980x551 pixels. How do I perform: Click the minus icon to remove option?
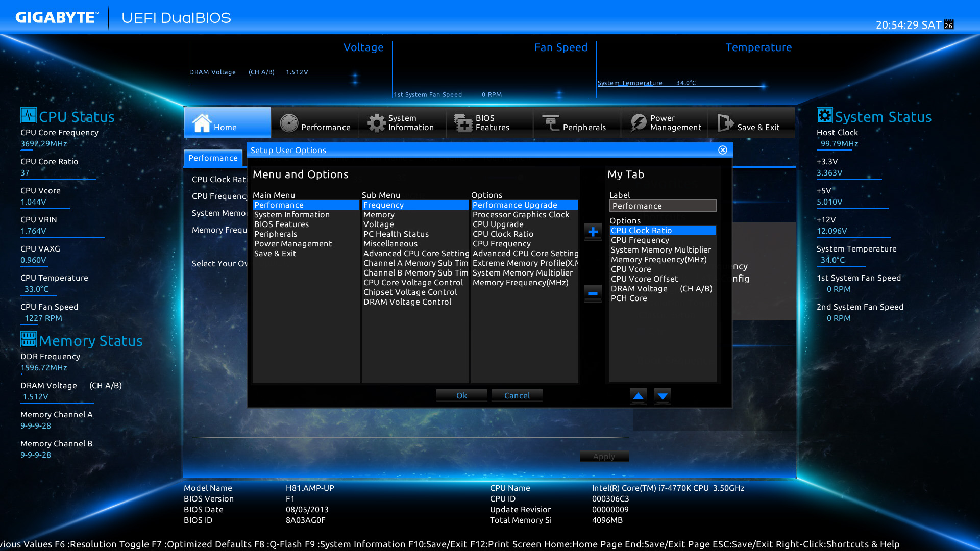tap(593, 293)
